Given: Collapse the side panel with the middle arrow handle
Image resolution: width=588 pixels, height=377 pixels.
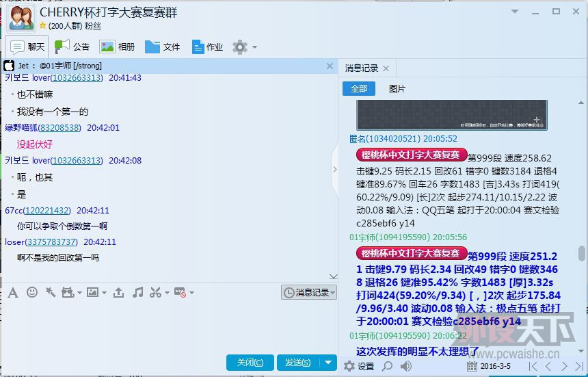Looking at the screenshot, I should click(334, 170).
